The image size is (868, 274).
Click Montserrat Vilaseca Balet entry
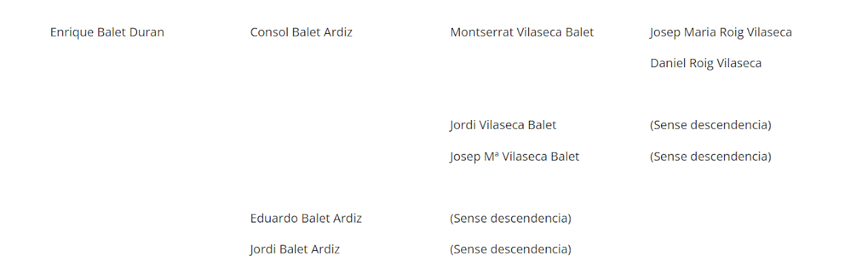coord(521,32)
